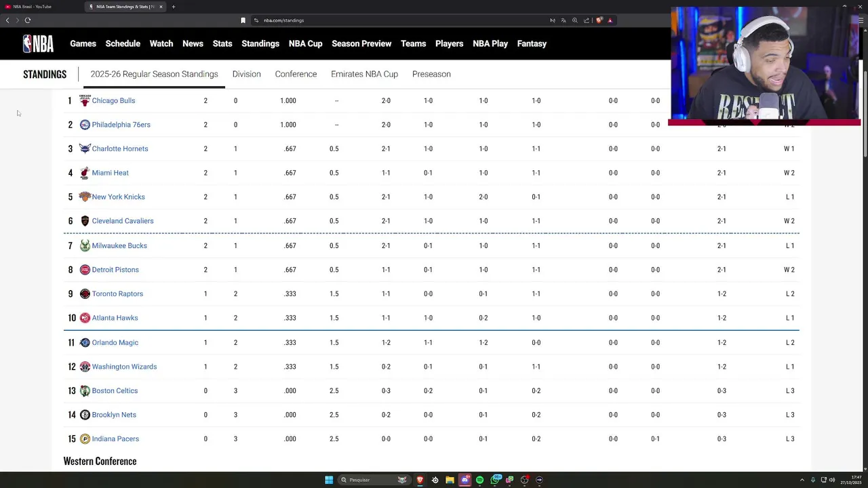
Task: Click the Brooklyn Nets team logo
Action: click(85, 415)
